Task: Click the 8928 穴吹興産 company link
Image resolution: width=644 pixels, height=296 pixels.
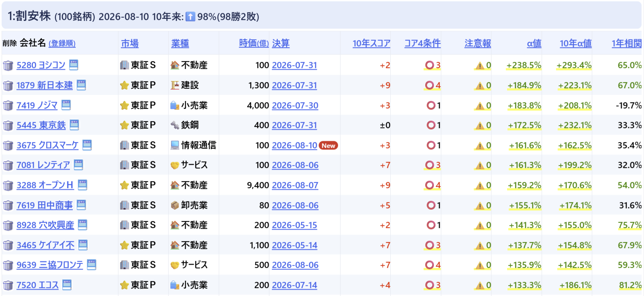Action: tap(45, 225)
